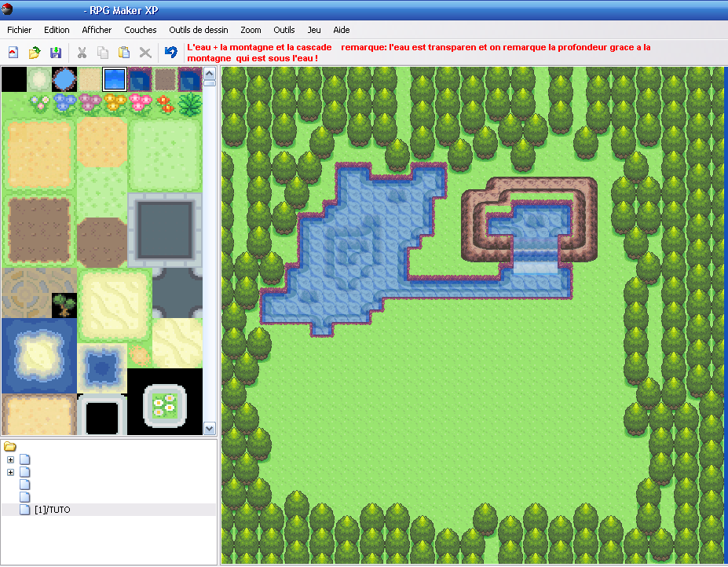The image size is (728, 567).
Task: Click the root folder icon in map tree
Action: click(10, 447)
